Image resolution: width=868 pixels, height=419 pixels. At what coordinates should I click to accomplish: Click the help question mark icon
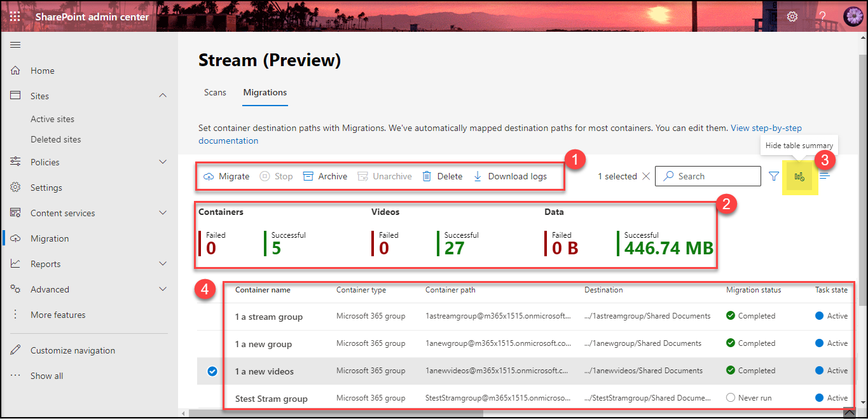822,17
